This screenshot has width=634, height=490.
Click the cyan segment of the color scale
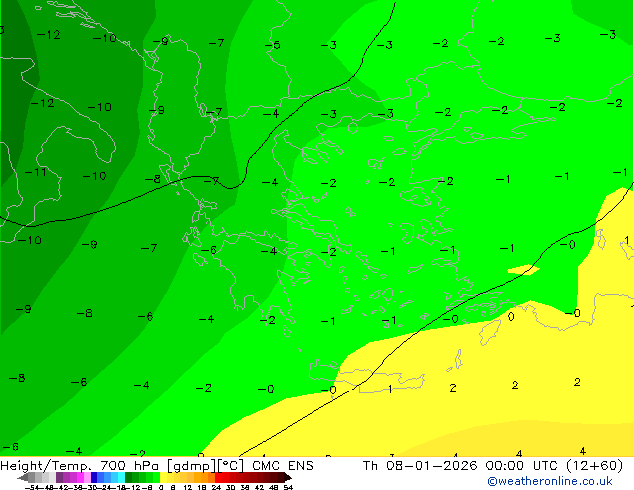click(122, 477)
